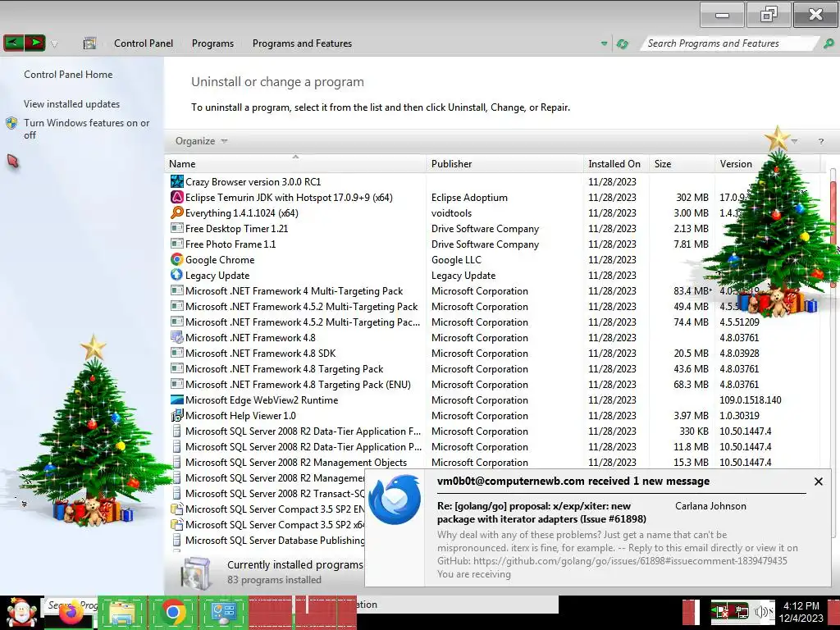This screenshot has width=840, height=630.
Task: Go to Control Panel breadcrumb
Action: [x=143, y=43]
